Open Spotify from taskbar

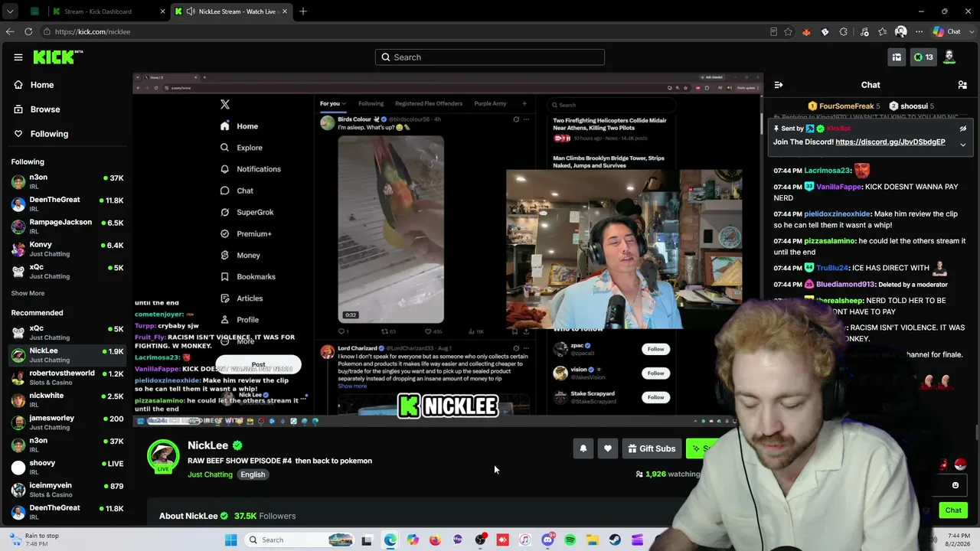[x=570, y=540]
